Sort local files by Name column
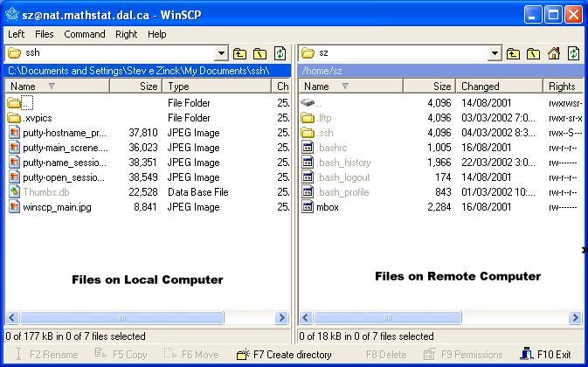 coord(57,87)
